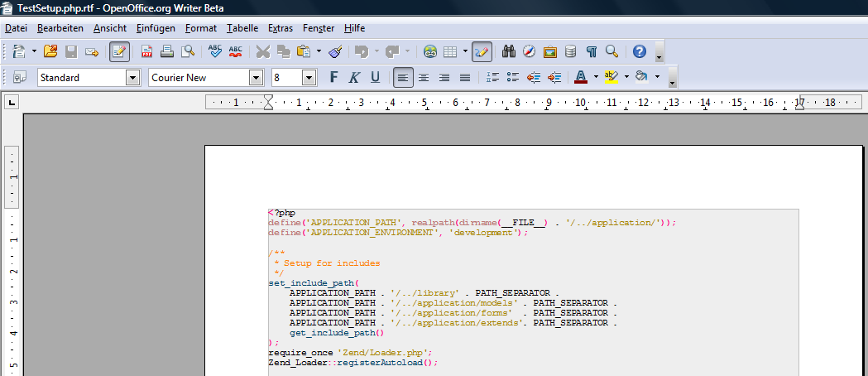The image size is (868, 376).
Task: Open the Navigator compass icon
Action: [530, 51]
